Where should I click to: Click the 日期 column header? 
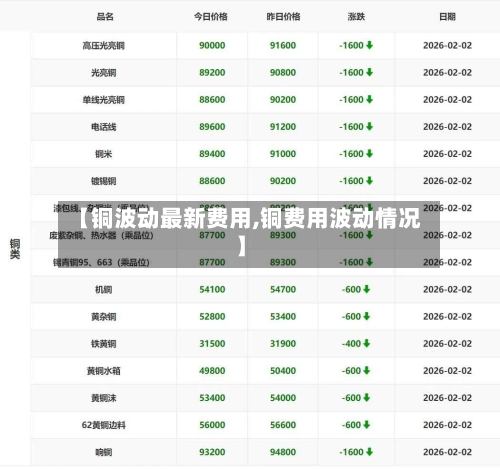[447, 17]
